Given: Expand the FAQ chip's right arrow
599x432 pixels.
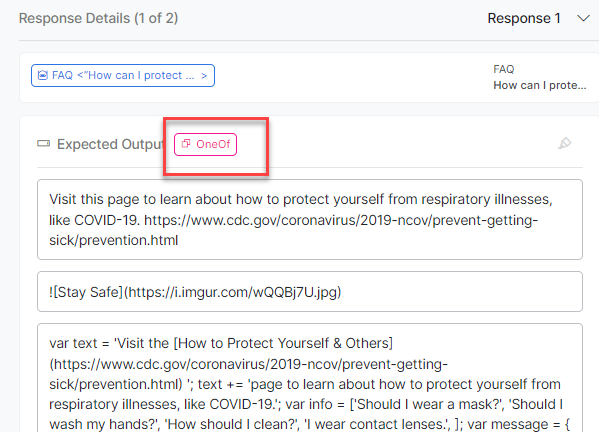Looking at the screenshot, I should (204, 76).
